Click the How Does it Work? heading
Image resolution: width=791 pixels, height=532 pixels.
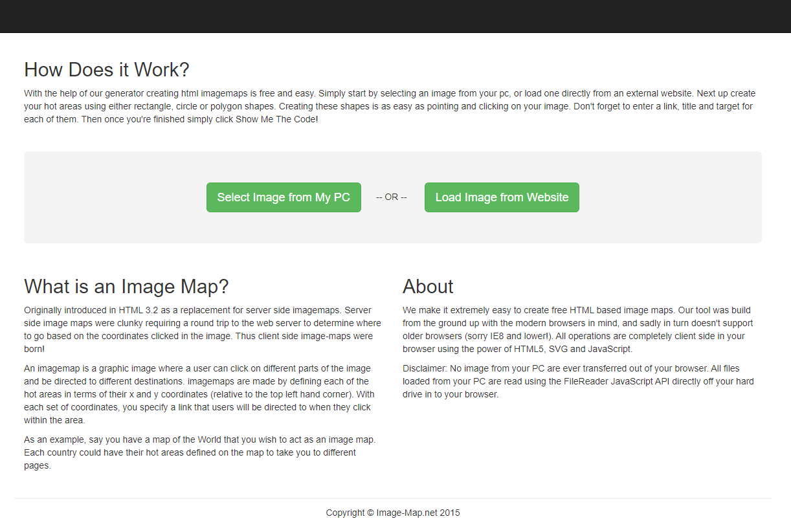click(107, 70)
